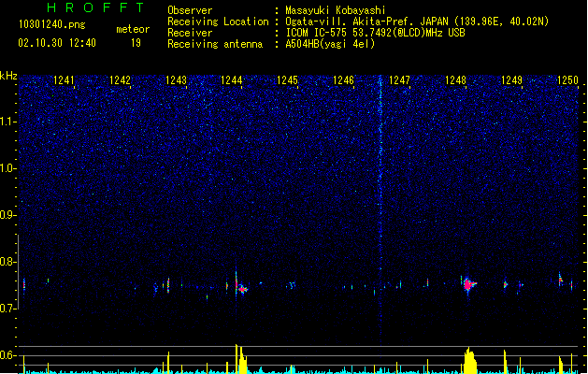Viewport: 588px width, 374px height.
Task: Click the 'Receiving Location' field label
Action: [x=218, y=22]
